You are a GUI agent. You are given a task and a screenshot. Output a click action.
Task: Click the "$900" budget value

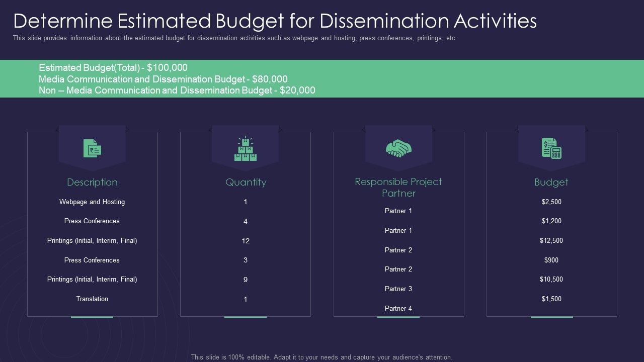click(x=551, y=260)
